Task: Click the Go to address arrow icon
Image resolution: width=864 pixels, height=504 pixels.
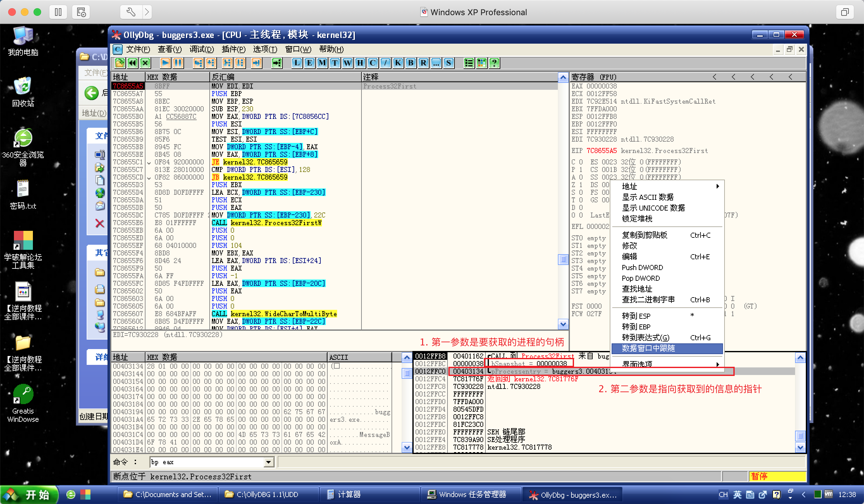Action: pyautogui.click(x=277, y=63)
